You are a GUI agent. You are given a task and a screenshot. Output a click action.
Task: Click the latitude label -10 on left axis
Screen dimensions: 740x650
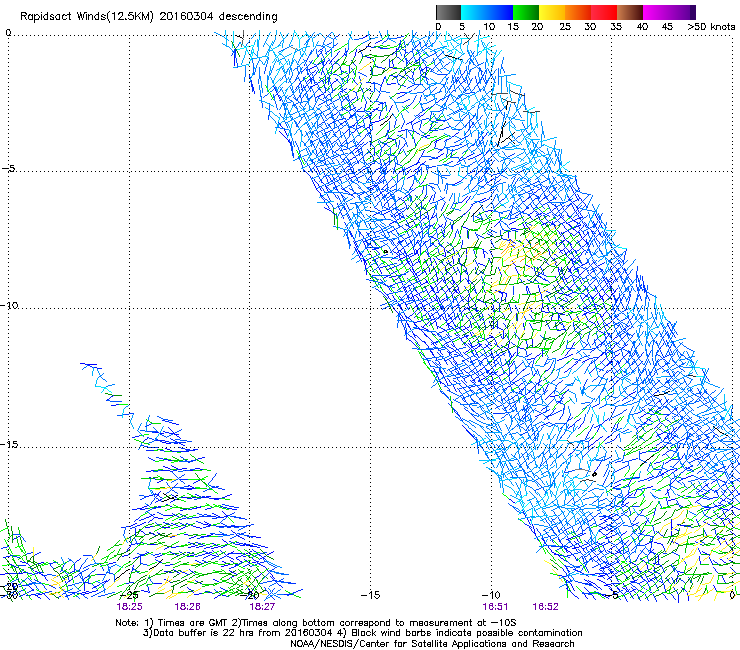coord(9,305)
